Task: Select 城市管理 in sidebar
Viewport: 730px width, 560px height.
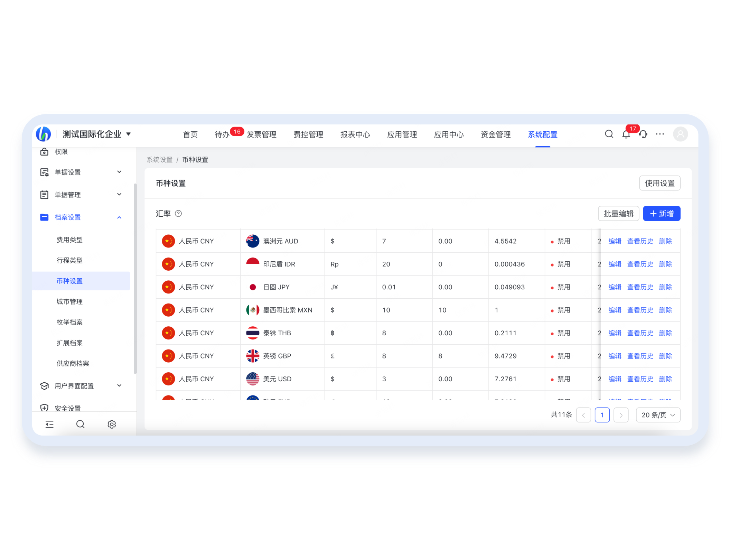Action: [69, 301]
